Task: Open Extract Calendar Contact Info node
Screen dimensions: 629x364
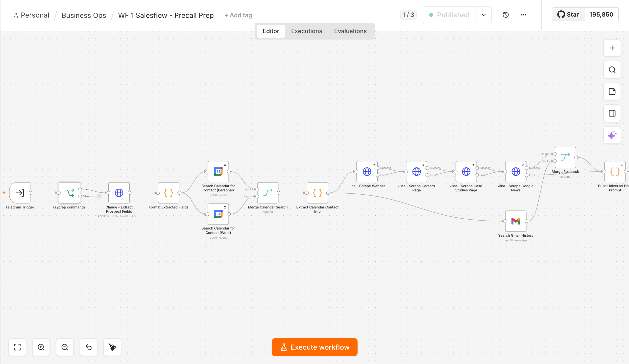Action: pyautogui.click(x=317, y=193)
